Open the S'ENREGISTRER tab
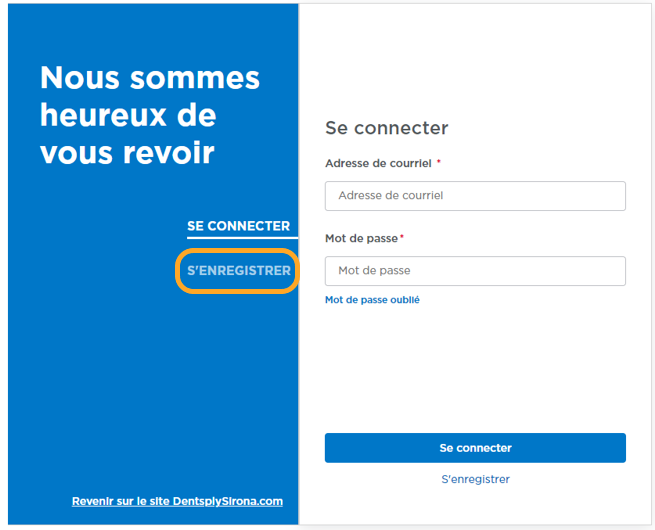 238,271
